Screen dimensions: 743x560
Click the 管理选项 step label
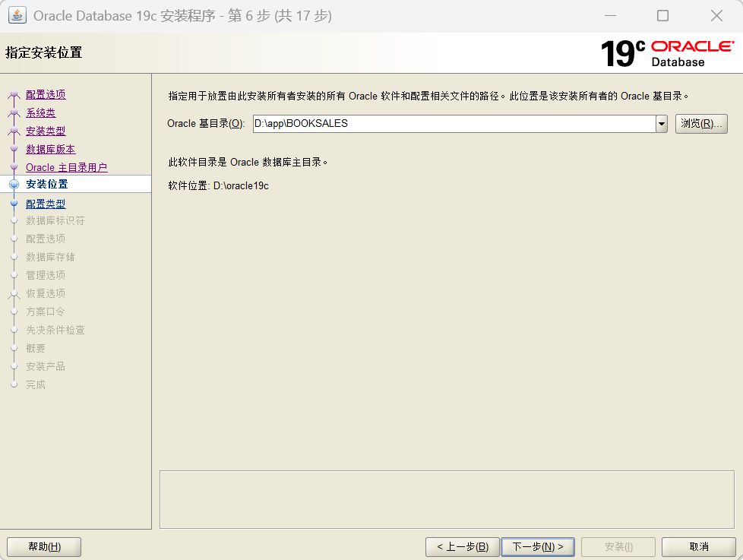click(x=46, y=275)
